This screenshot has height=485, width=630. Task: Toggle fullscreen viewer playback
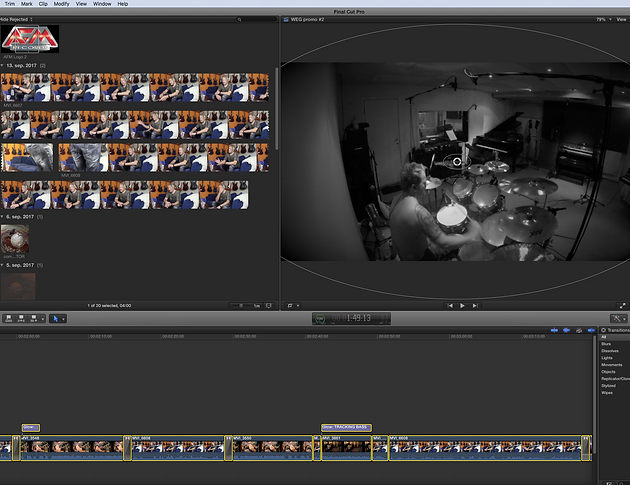coord(622,306)
